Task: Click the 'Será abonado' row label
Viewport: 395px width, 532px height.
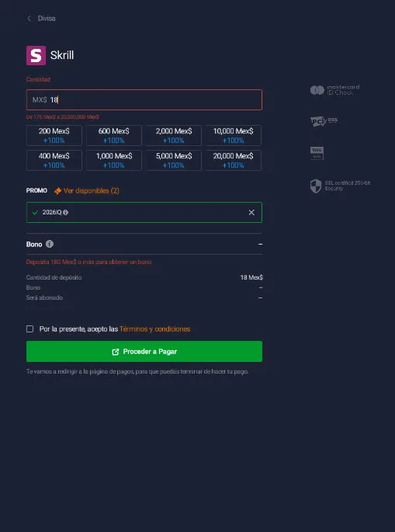Action: pyautogui.click(x=44, y=298)
